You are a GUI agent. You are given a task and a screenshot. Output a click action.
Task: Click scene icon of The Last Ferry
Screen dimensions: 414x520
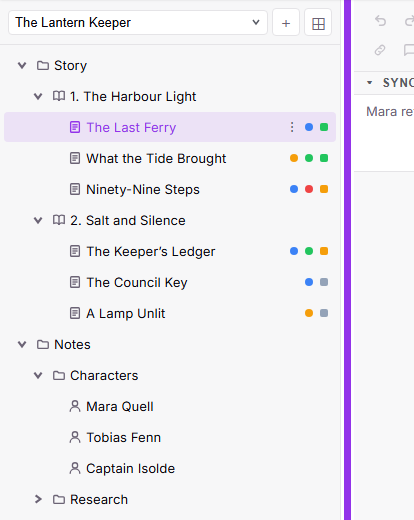coord(75,127)
